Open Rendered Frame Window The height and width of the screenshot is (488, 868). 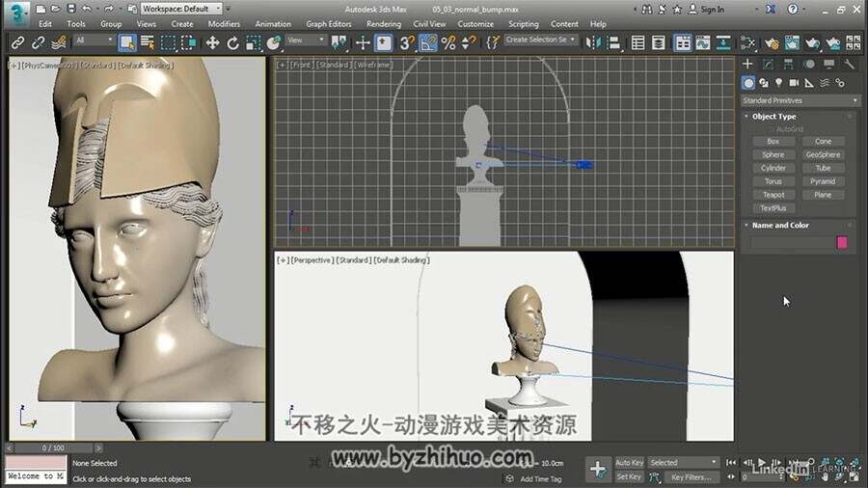click(792, 42)
